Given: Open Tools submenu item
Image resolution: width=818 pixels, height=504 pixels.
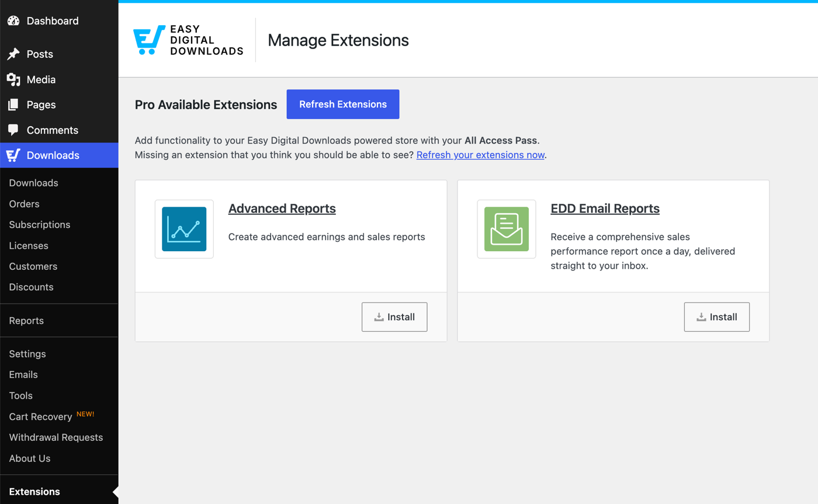Looking at the screenshot, I should pos(21,396).
